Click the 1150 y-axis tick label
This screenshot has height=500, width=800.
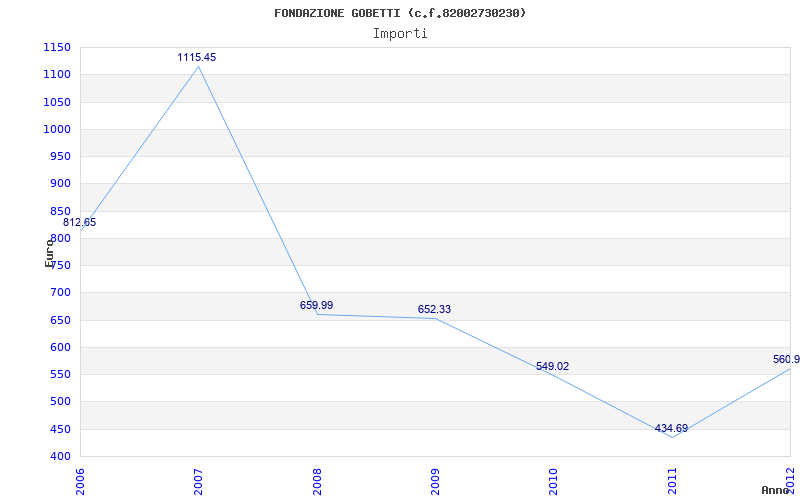click(57, 47)
